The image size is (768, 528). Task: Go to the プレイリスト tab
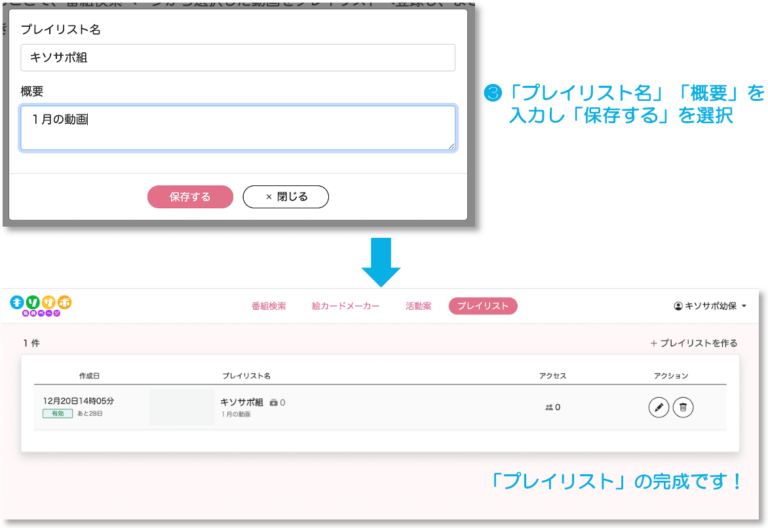click(483, 306)
